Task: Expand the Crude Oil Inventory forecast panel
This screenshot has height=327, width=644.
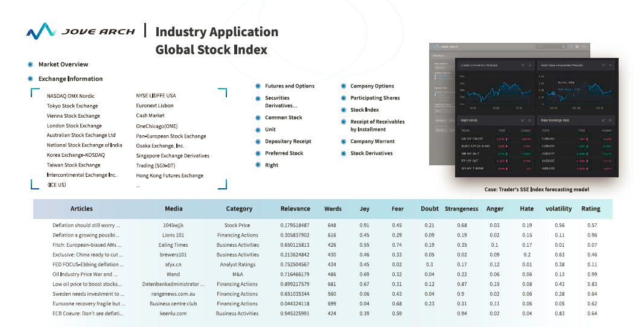Action: [523, 65]
